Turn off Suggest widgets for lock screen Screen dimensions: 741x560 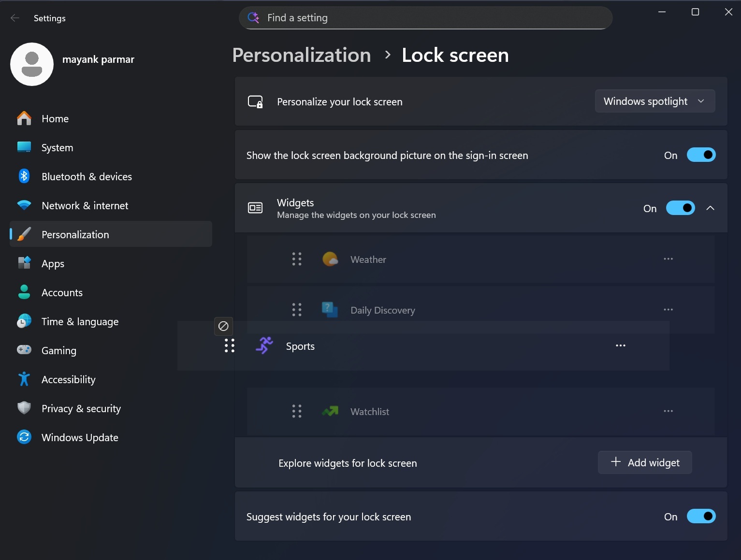tap(701, 516)
